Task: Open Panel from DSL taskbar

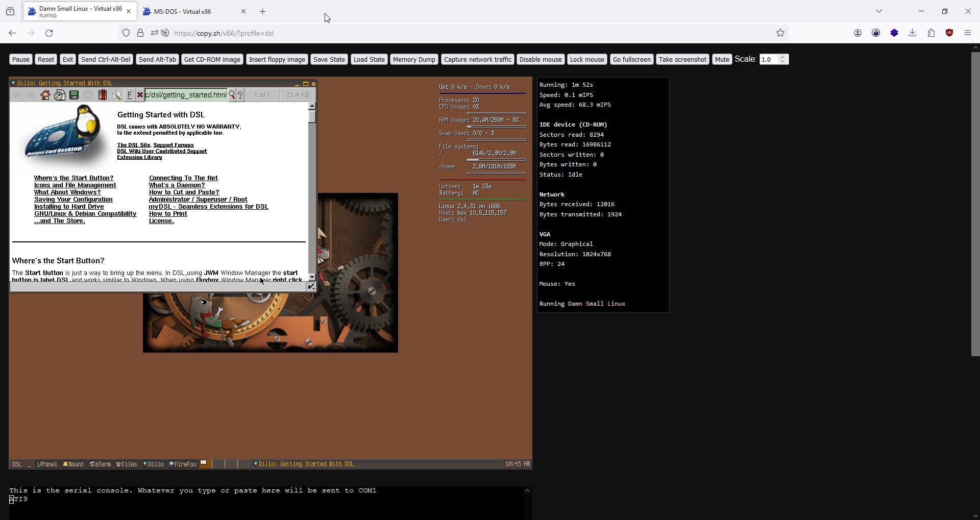Action: (x=46, y=464)
